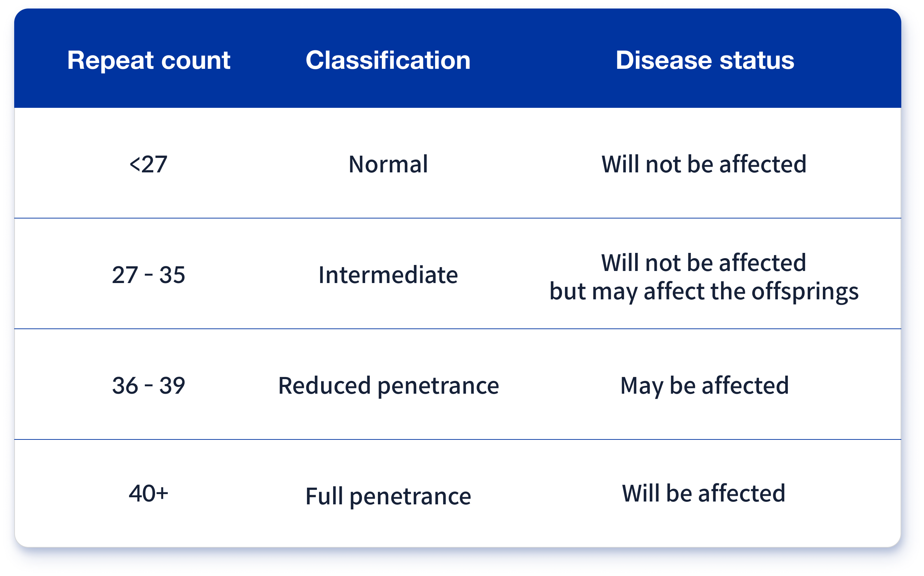Click the 'but may affect the offsprings' text
Screen dimensions: 924x576
pyautogui.click(x=703, y=292)
